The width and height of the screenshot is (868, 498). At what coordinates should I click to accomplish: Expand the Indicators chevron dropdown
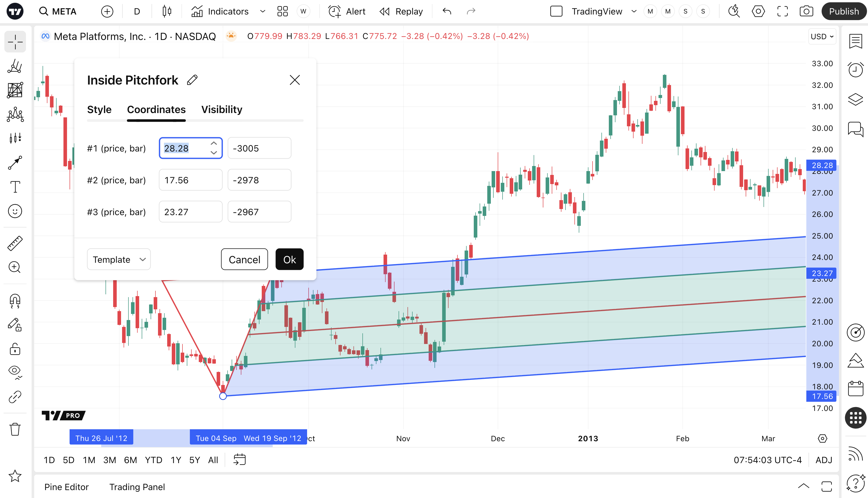point(262,12)
